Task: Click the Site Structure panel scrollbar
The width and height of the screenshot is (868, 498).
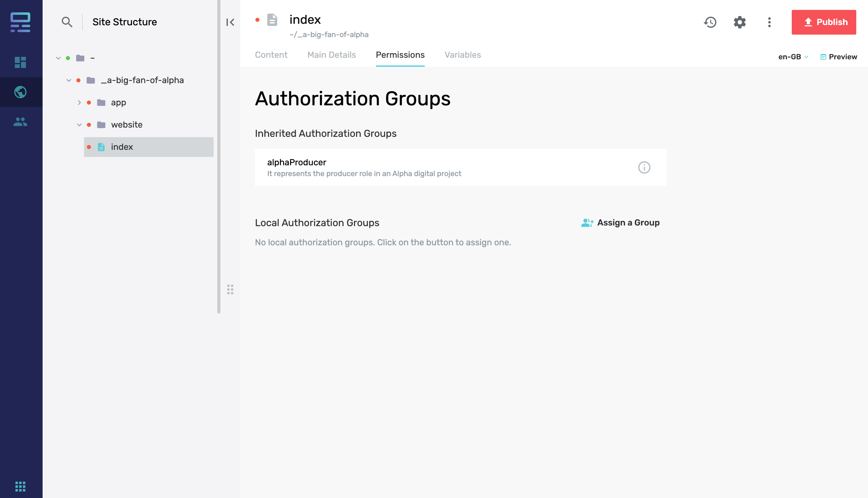Action: [x=219, y=157]
